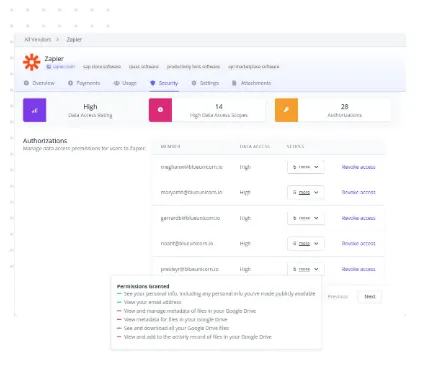Click the High Data Access Rating value
The height and width of the screenshot is (390, 421).
coord(90,107)
